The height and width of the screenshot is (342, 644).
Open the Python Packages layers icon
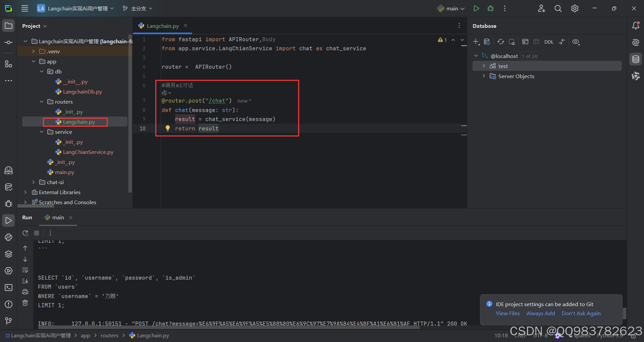coord(9,254)
